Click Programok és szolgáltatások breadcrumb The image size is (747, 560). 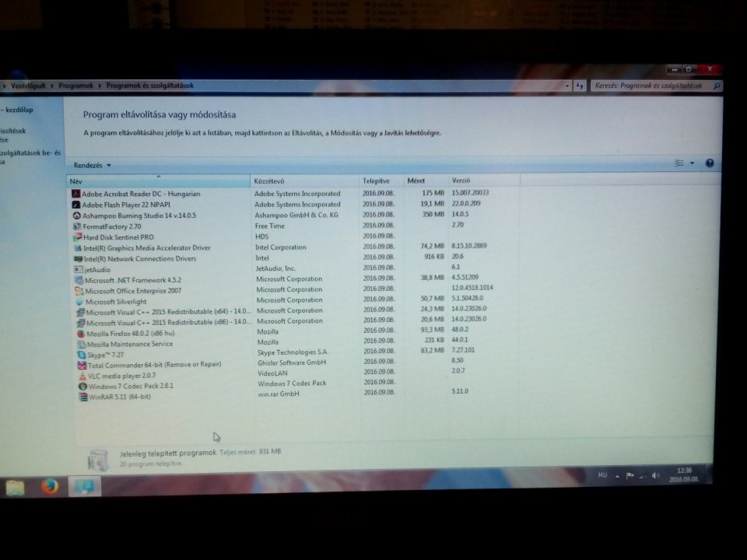pos(150,86)
